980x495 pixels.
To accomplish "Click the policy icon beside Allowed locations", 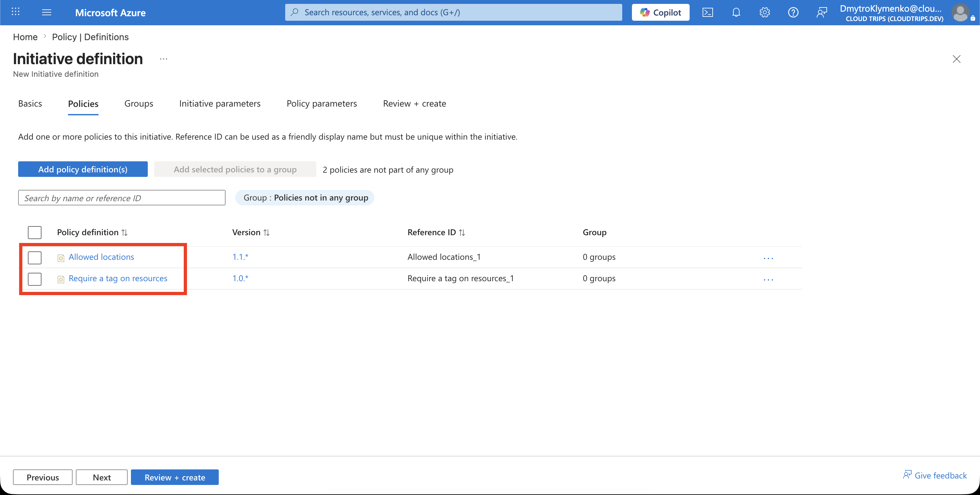I will click(x=61, y=258).
